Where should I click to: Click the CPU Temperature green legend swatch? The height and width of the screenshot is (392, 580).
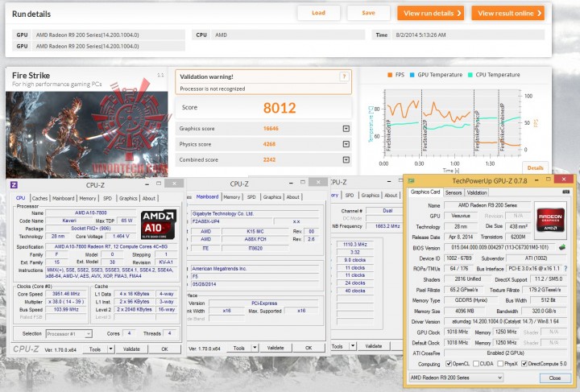(470, 75)
